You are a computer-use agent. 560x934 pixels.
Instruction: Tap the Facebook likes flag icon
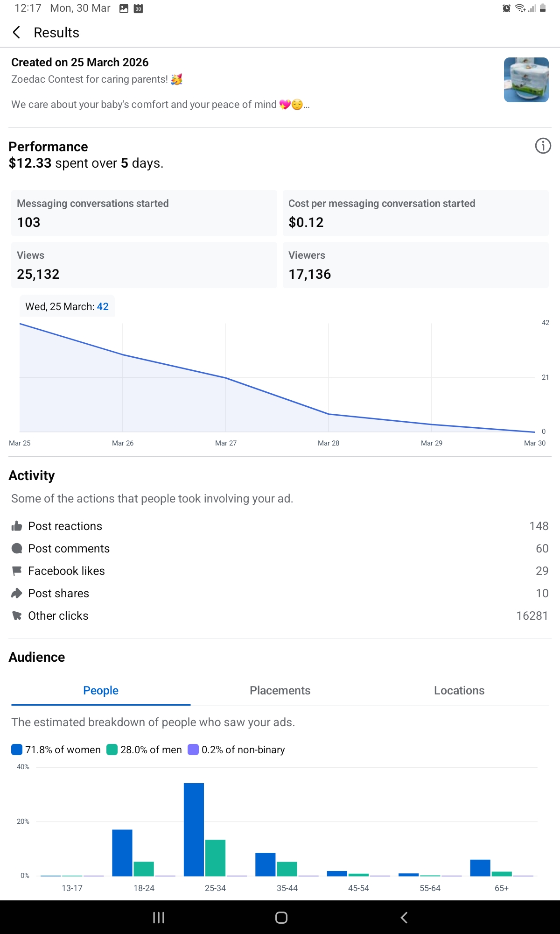[17, 571]
